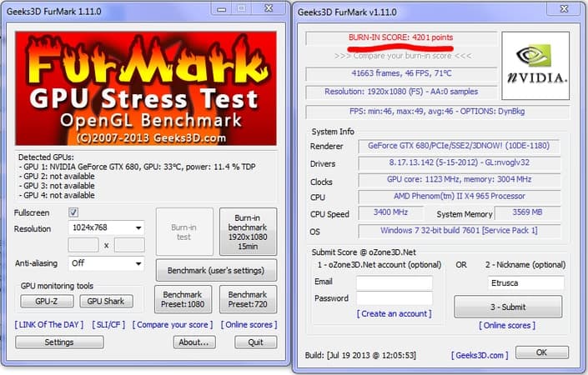
Task: Click the custom resolution width field
Action: [83, 245]
